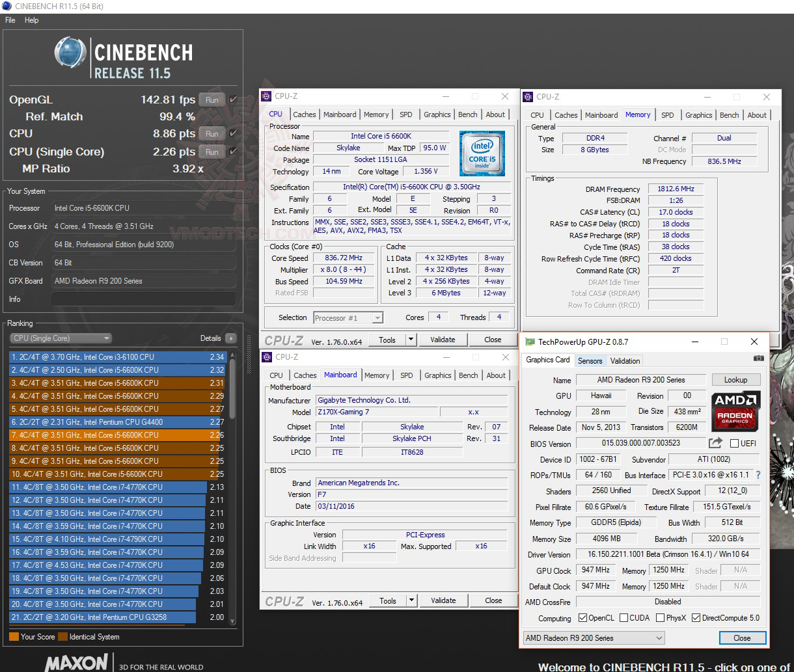Click the DRAM Frequency value 1812.6 MHz
794x672 pixels.
point(676,189)
